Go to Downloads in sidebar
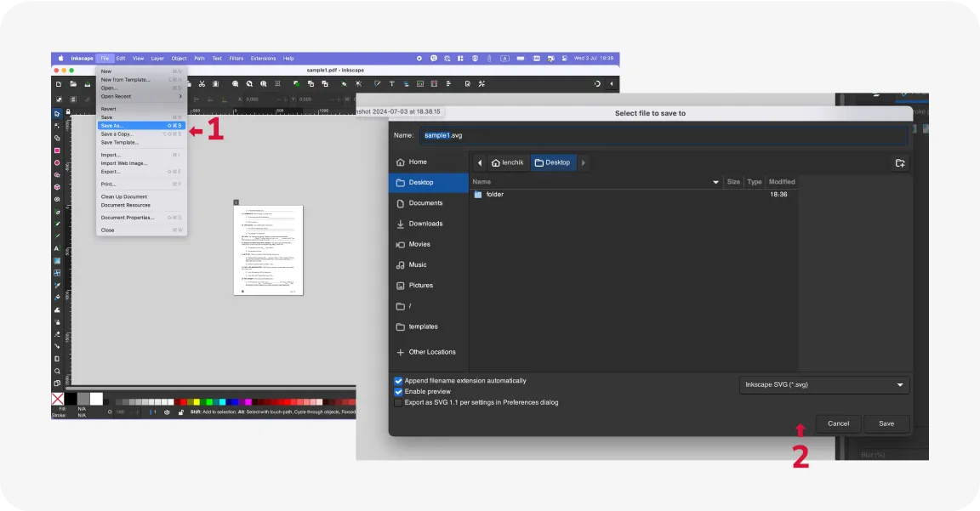The height and width of the screenshot is (511, 980). pyautogui.click(x=428, y=224)
